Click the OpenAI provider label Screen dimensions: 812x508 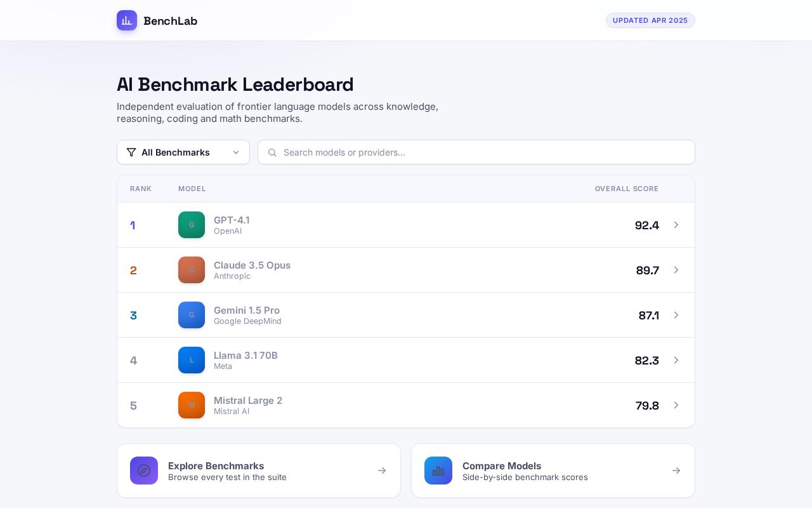coord(228,231)
